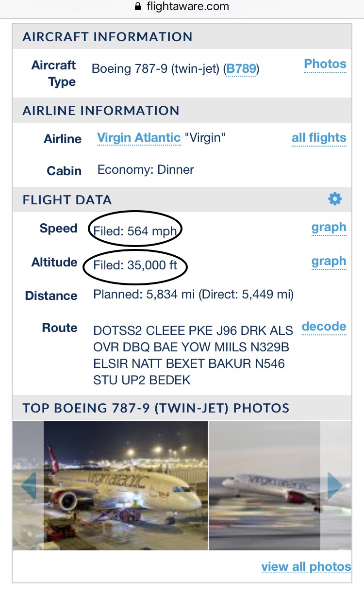This screenshot has width=364, height=612.
Task: Tap the Filed: 35,000 ft altitude value
Action: [x=135, y=265]
